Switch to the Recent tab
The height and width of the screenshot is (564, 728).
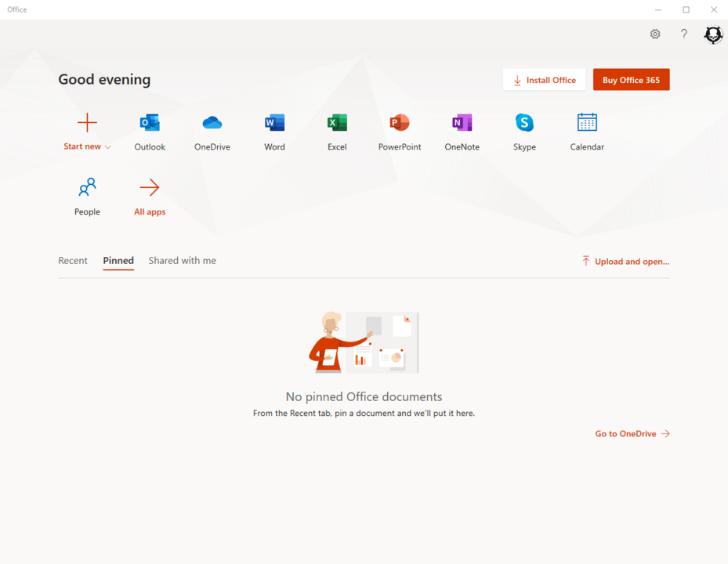coord(73,260)
